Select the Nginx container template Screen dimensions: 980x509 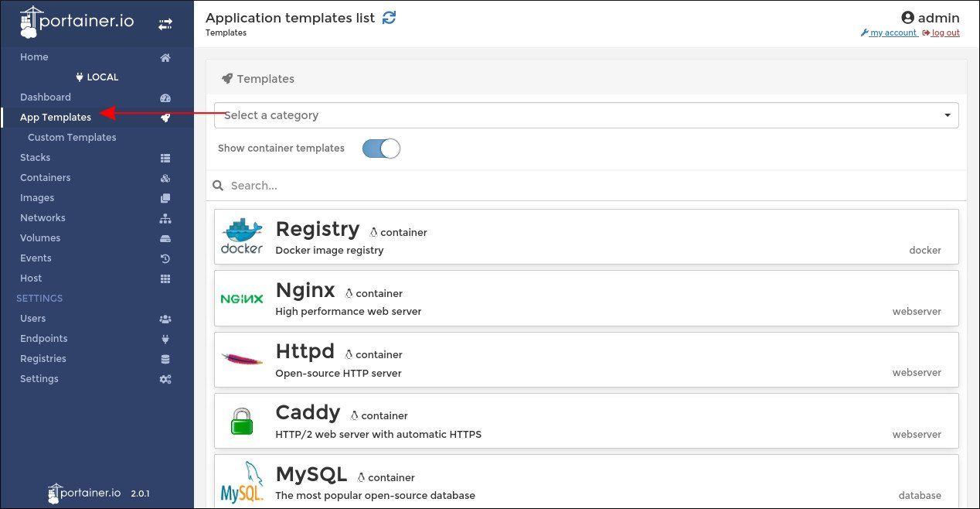(586, 298)
